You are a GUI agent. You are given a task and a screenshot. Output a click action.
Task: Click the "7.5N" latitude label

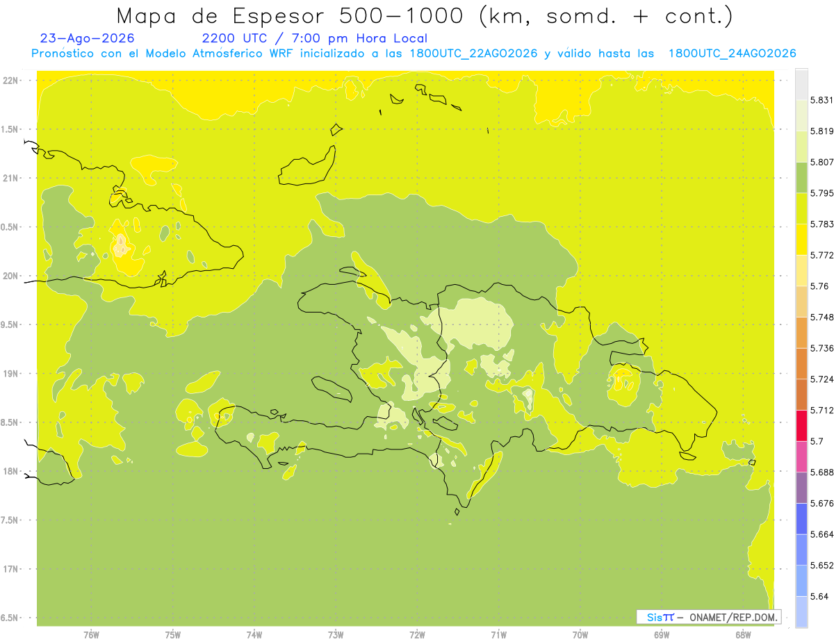10,520
